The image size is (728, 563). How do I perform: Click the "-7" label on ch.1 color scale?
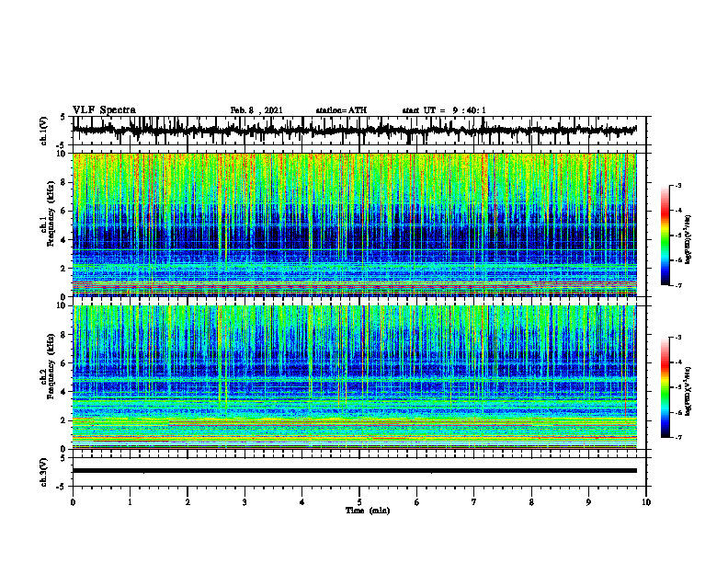677,286
